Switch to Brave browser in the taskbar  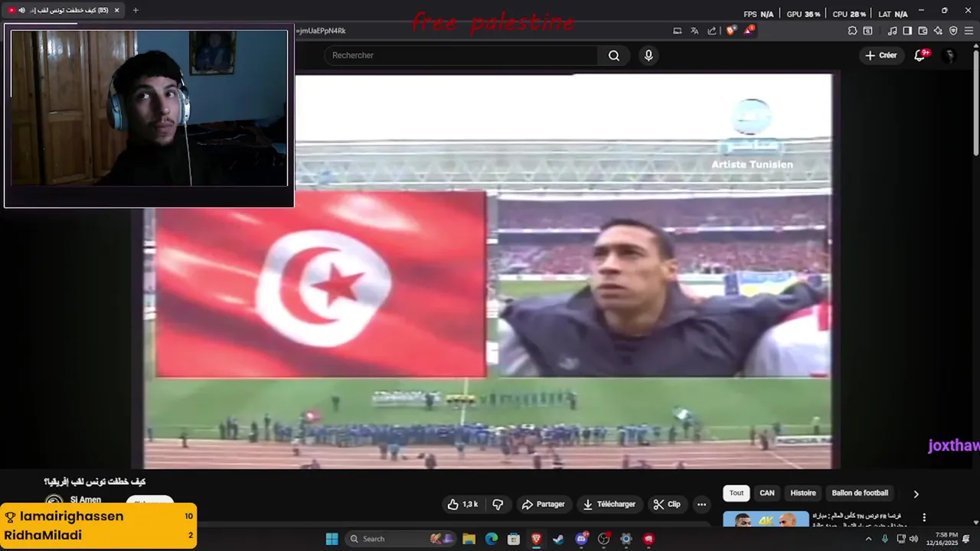536,539
